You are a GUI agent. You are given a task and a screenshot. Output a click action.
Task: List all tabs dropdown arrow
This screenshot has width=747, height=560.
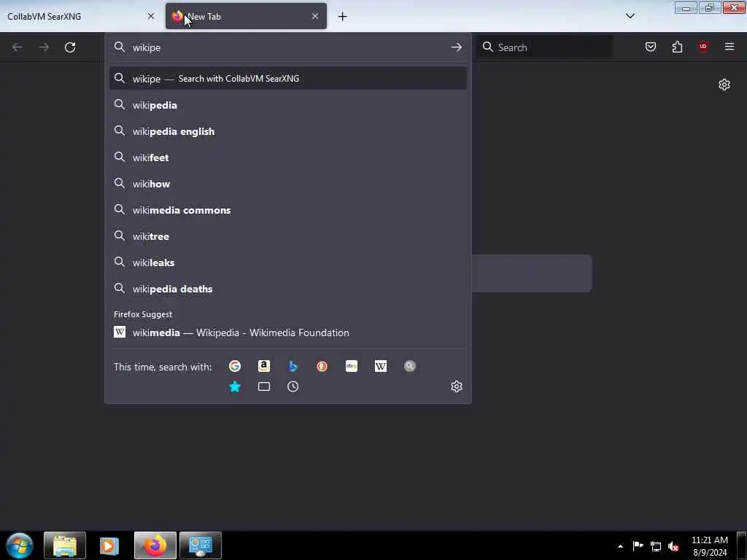(630, 16)
